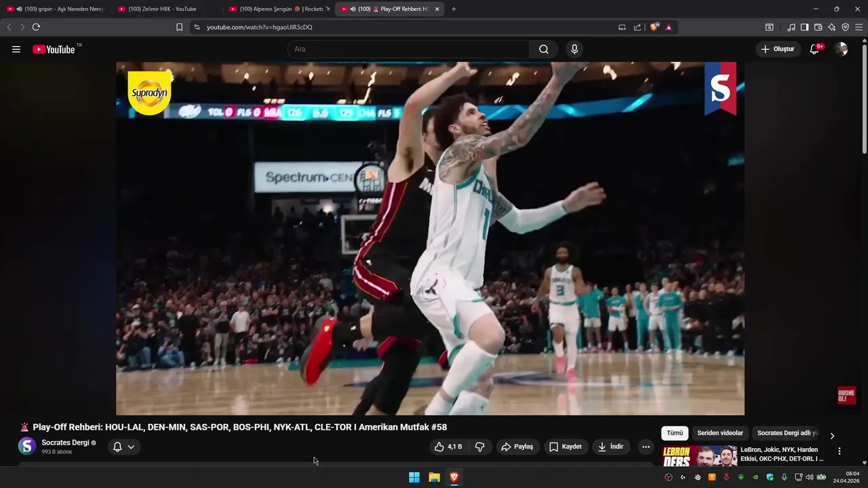Download the video with İndir
Screen dimensions: 868x488
pos(611,447)
